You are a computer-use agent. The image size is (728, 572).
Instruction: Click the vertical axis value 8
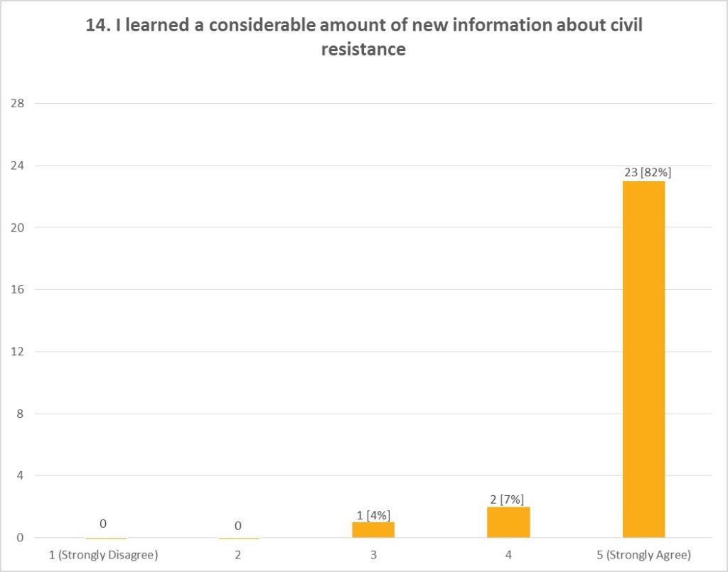tap(19, 414)
